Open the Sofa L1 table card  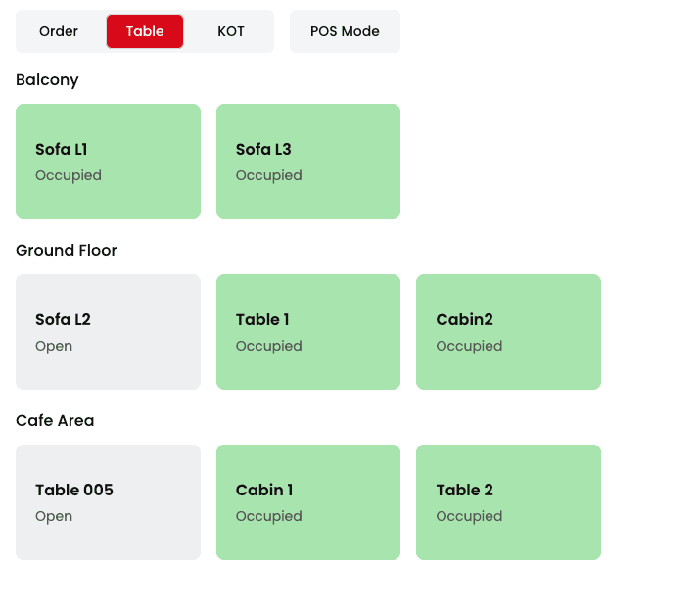click(x=108, y=161)
